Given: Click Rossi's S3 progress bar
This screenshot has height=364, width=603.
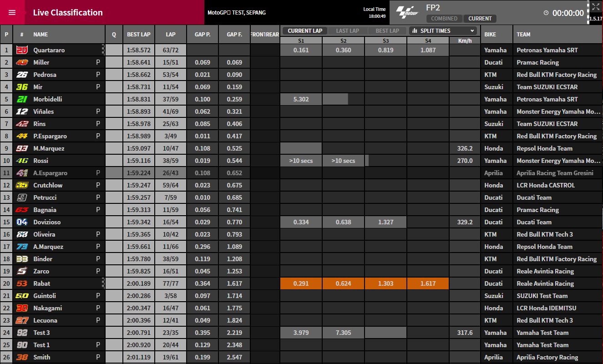Looking at the screenshot, I should pos(367,161).
